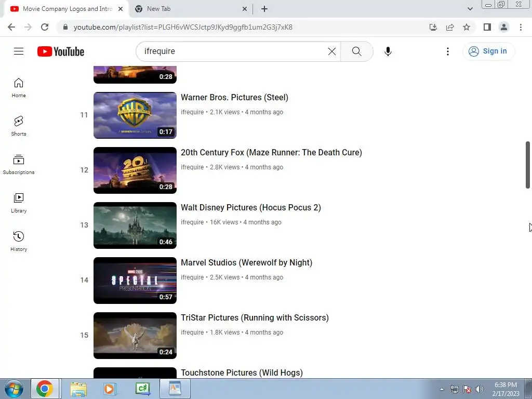Click the page vertical scrollbar thumb
The width and height of the screenshot is (532, 399).
528,165
